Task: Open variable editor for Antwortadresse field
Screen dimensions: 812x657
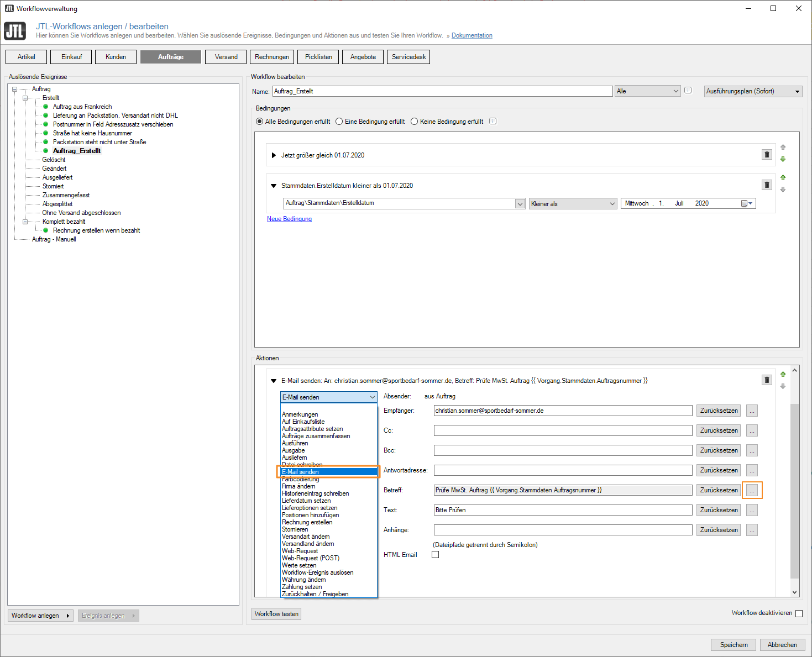Action: 752,470
